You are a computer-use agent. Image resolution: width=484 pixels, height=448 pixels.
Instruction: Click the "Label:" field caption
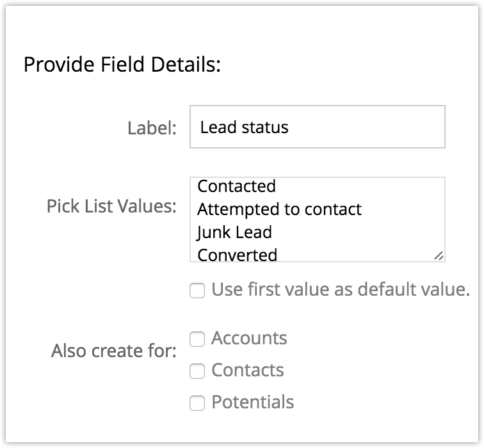coord(152,128)
